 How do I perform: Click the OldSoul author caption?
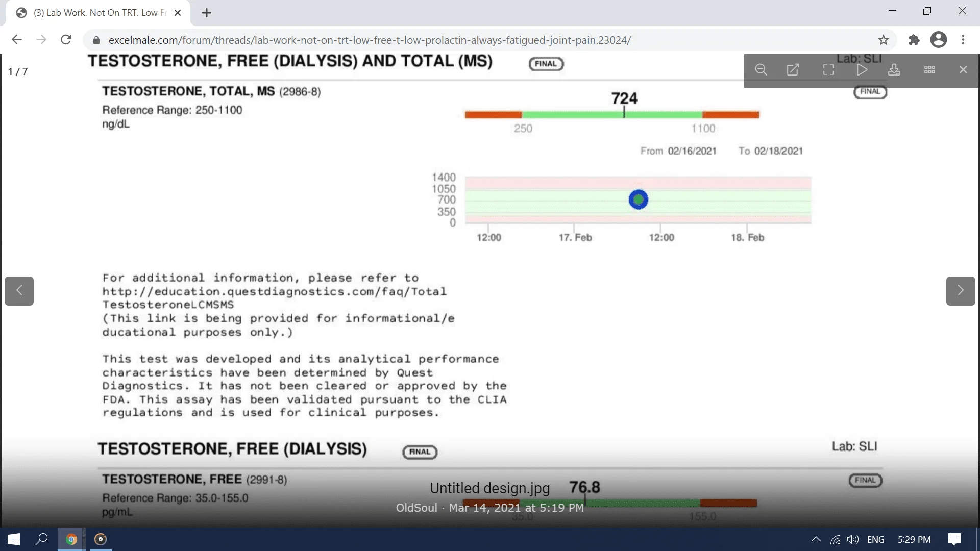point(416,508)
